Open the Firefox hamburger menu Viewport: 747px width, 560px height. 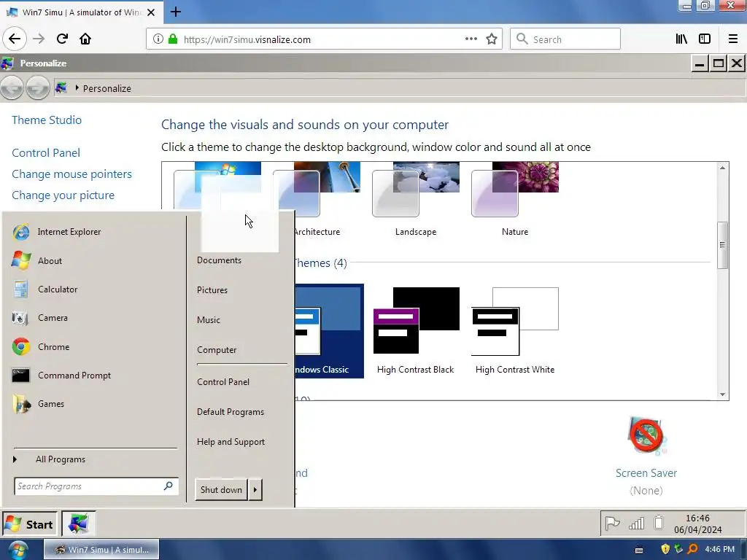click(x=733, y=39)
